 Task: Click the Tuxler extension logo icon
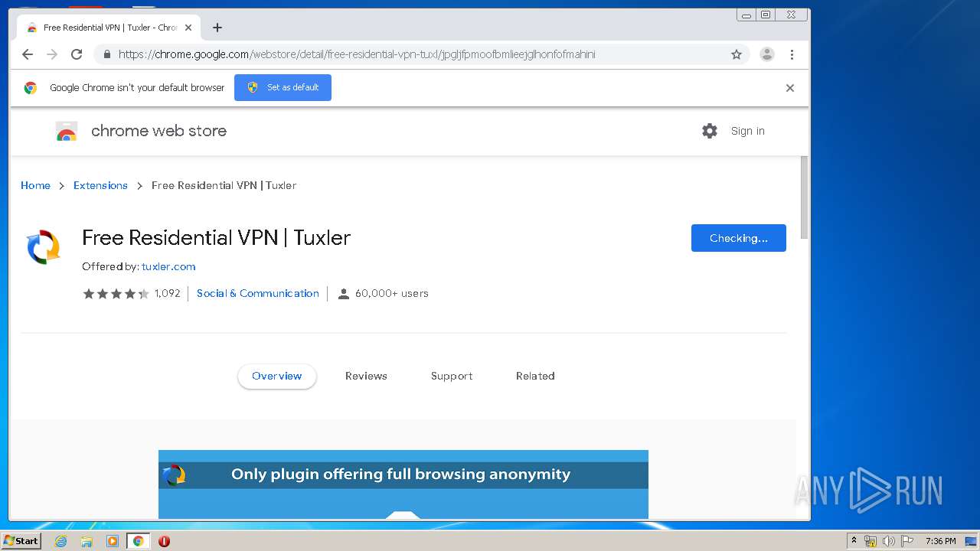[x=43, y=247]
